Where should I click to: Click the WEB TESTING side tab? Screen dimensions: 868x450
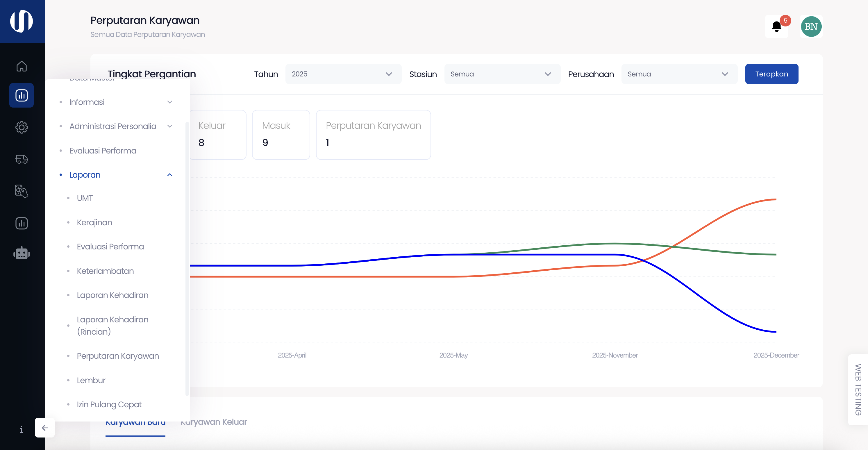coord(858,389)
